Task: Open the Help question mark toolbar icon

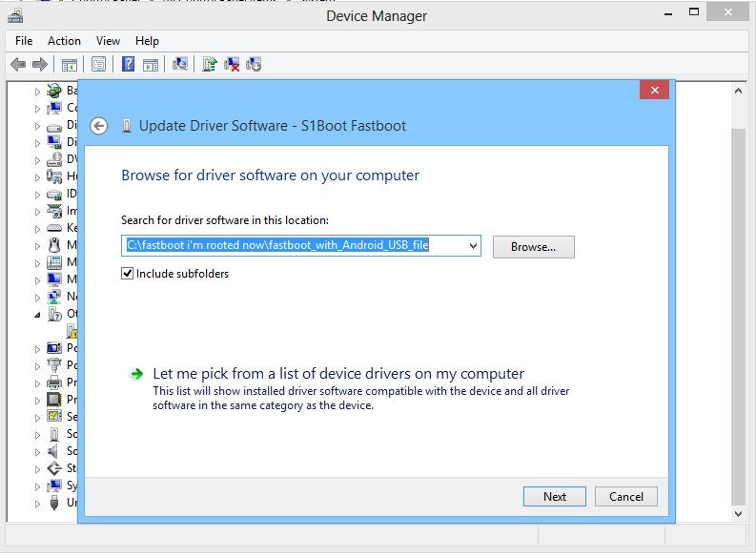Action: click(128, 64)
